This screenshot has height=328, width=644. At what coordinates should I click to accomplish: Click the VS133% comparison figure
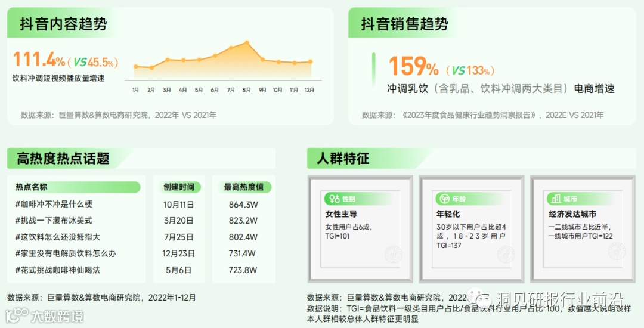tap(471, 70)
